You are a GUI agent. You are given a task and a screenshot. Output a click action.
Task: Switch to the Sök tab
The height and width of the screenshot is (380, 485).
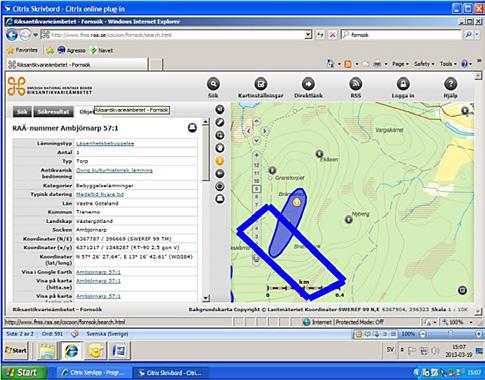22,112
